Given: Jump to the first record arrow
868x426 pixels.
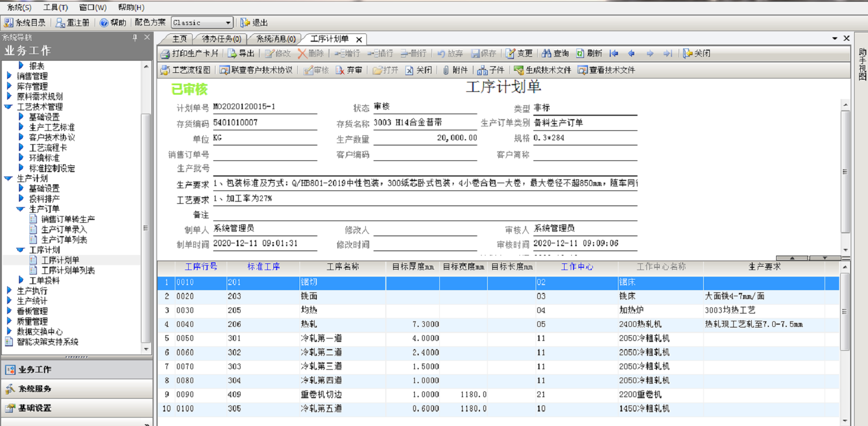Looking at the screenshot, I should 614,54.
